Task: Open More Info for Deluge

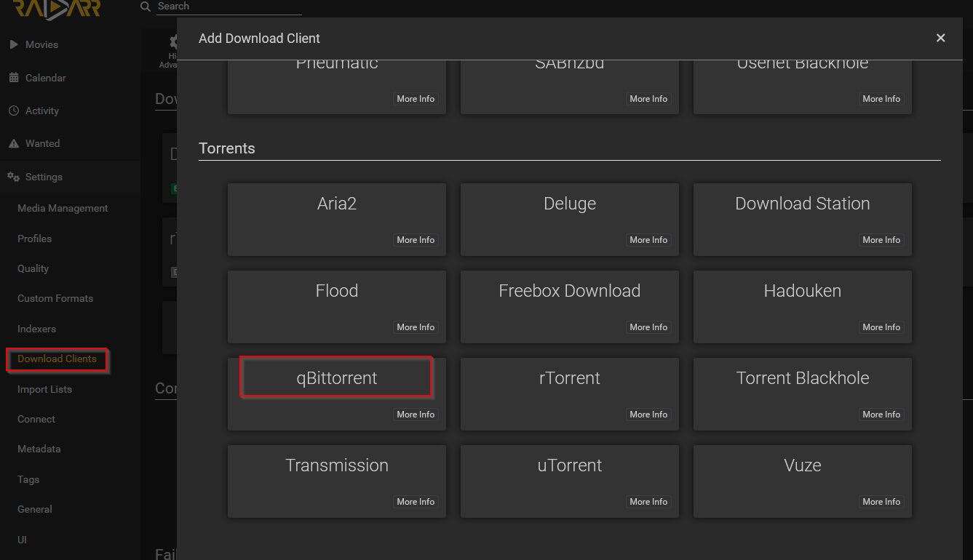Action: pos(648,240)
